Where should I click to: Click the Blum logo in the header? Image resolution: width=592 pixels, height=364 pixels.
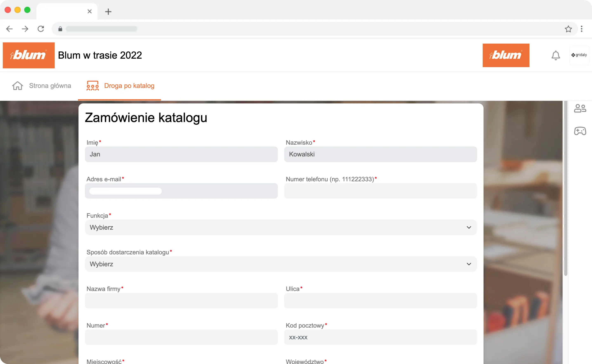tap(28, 55)
